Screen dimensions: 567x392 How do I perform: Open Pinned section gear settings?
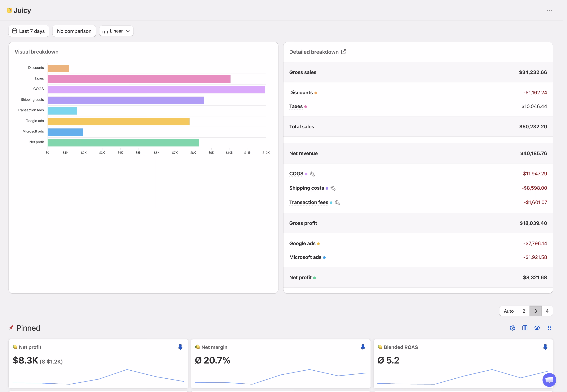point(512,328)
